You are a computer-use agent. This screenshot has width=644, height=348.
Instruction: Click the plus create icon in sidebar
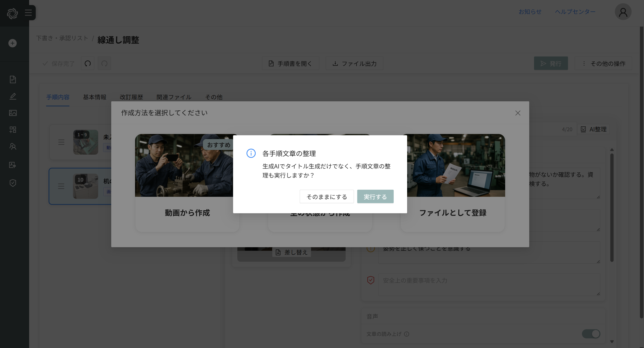point(12,43)
